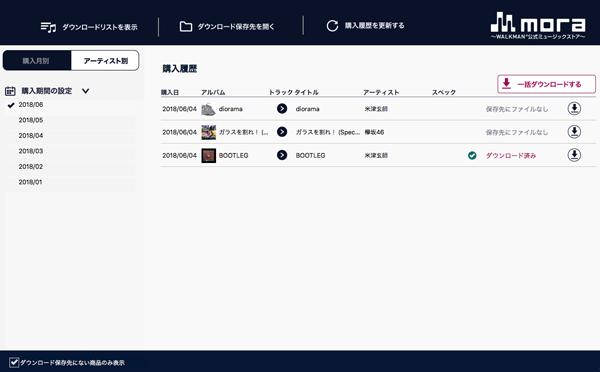This screenshot has width=600, height=372.
Task: Click the 購入日 column header
Action: click(170, 92)
